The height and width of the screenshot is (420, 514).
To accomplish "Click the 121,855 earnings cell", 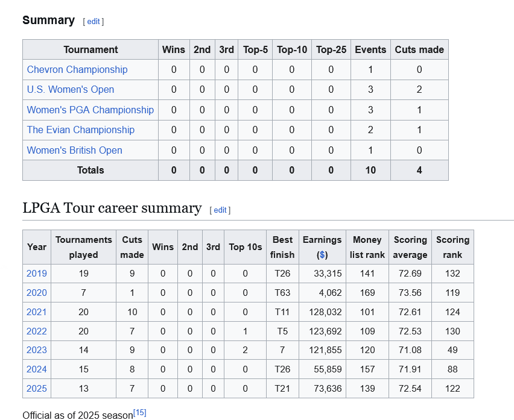I will [323, 350].
